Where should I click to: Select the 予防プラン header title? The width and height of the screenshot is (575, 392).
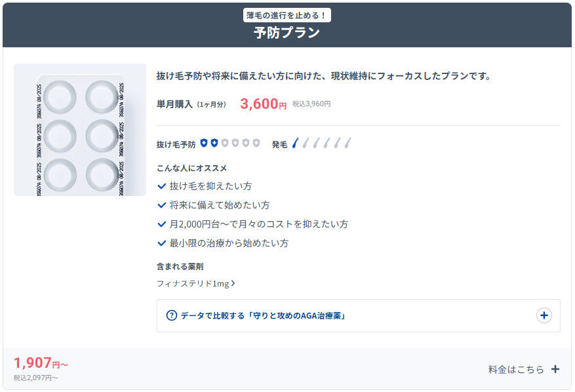(x=287, y=33)
